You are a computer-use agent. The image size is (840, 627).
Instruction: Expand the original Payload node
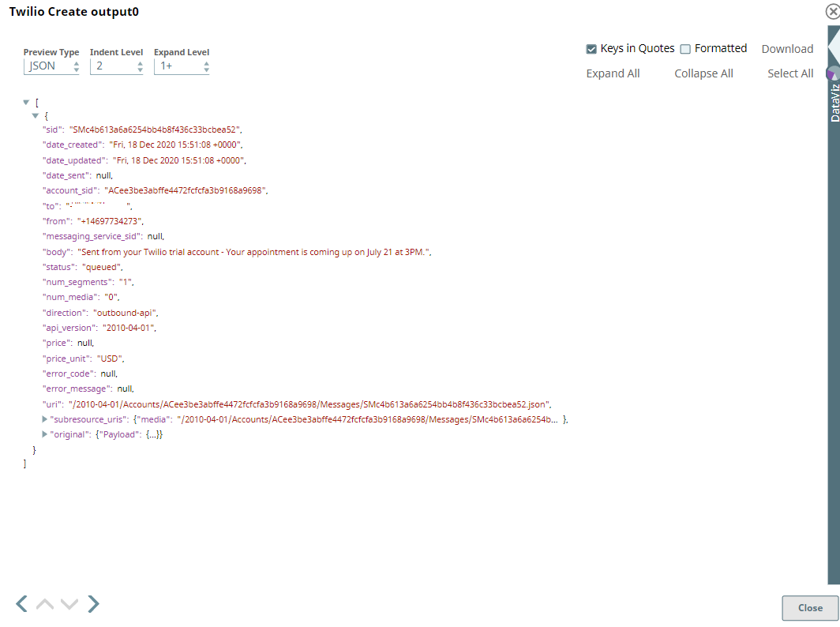point(45,434)
